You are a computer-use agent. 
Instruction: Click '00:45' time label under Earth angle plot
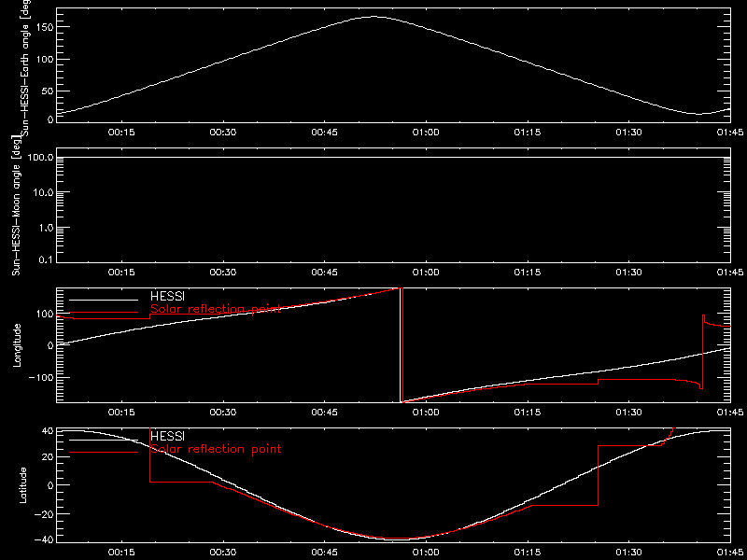[x=324, y=133]
